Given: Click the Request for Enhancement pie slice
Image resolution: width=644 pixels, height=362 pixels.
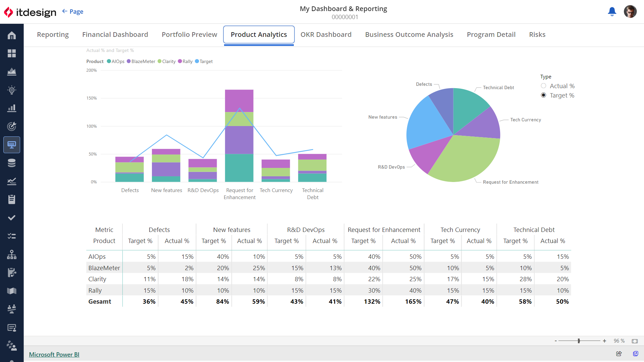Looking at the screenshot, I should pos(466,159).
